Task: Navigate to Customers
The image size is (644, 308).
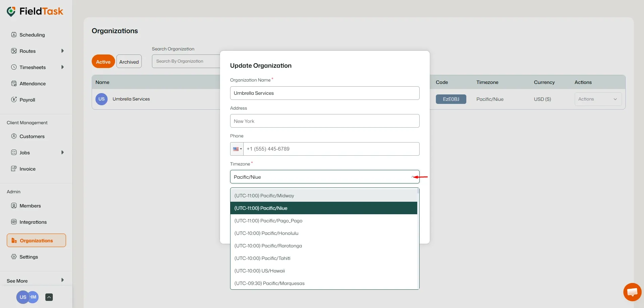Action: point(32,136)
